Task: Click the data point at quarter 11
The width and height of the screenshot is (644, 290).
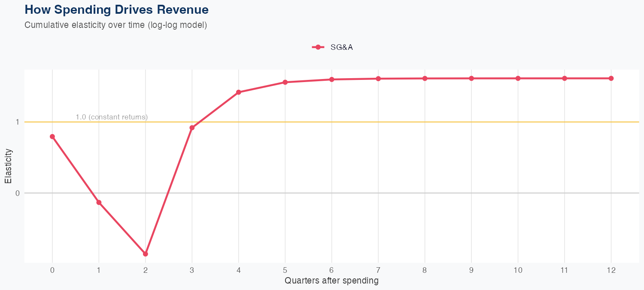Action: pos(565,78)
